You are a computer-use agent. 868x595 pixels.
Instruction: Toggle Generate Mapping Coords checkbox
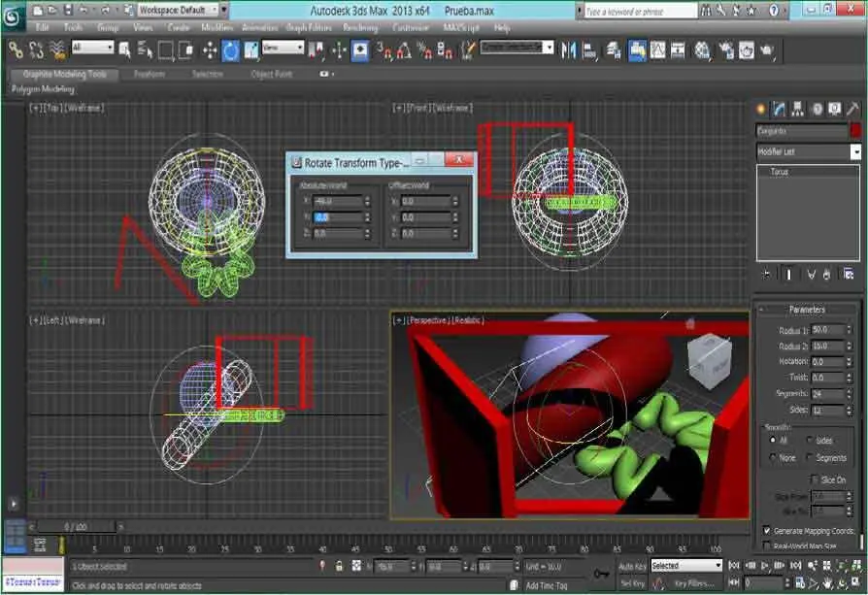[x=767, y=530]
